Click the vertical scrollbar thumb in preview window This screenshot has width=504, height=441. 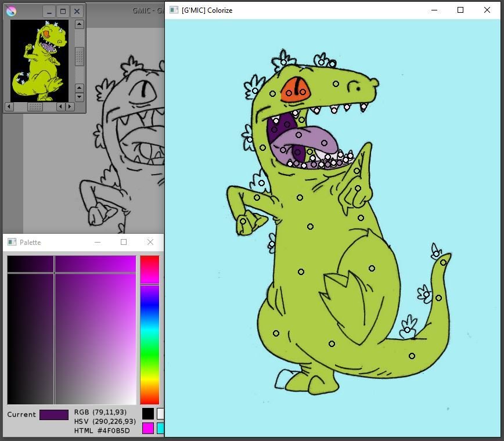click(x=80, y=56)
